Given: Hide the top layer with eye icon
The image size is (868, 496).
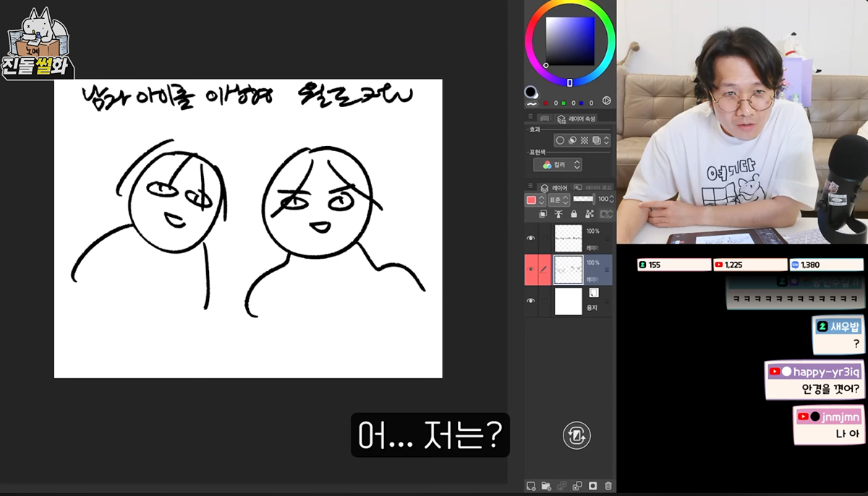Looking at the screenshot, I should (x=531, y=238).
